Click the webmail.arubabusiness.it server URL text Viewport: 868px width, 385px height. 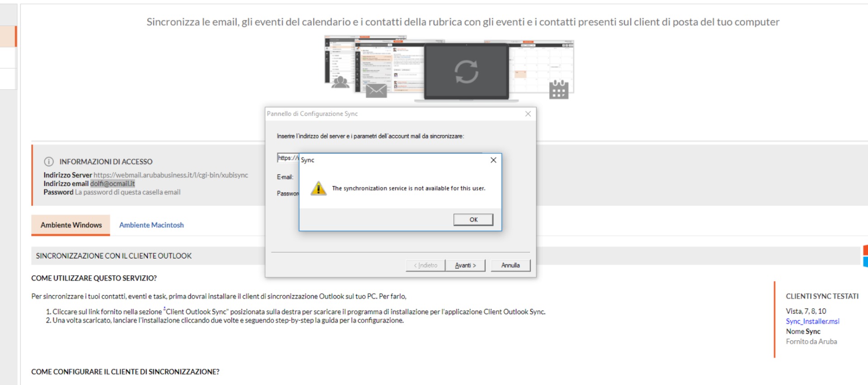point(171,175)
